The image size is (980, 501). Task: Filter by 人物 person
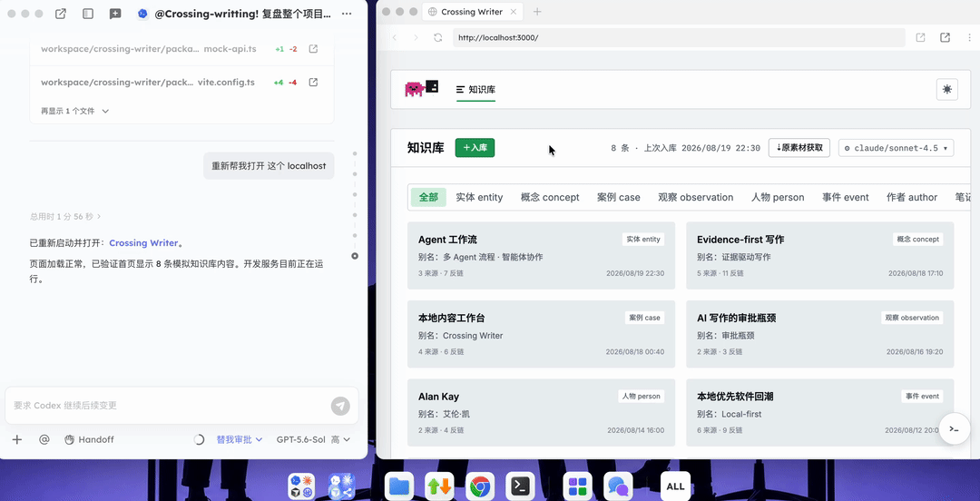click(x=778, y=197)
